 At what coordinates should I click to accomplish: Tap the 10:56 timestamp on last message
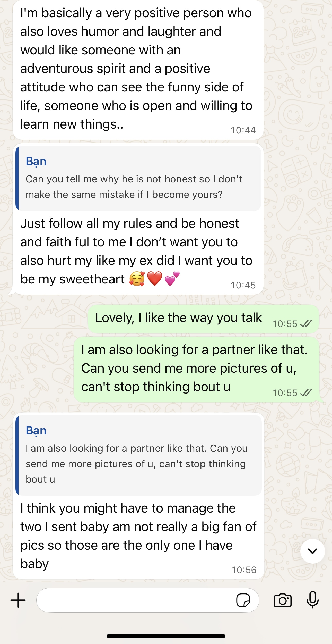coord(244,570)
